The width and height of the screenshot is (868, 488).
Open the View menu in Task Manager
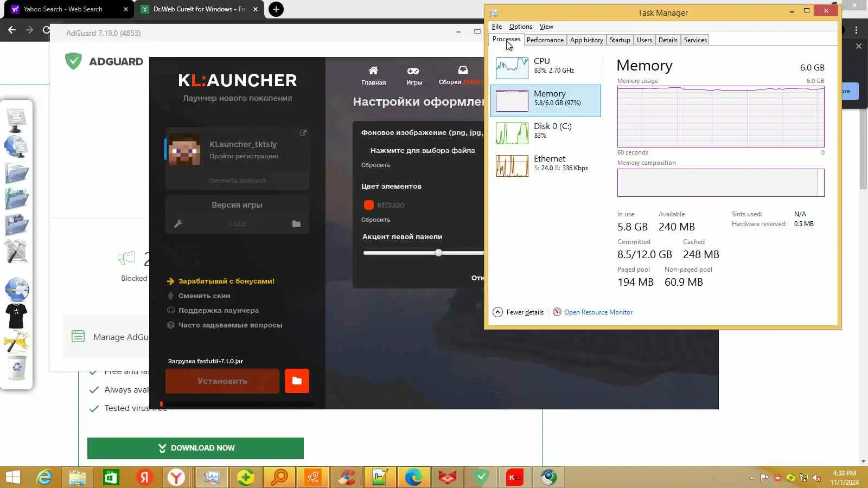click(x=546, y=27)
